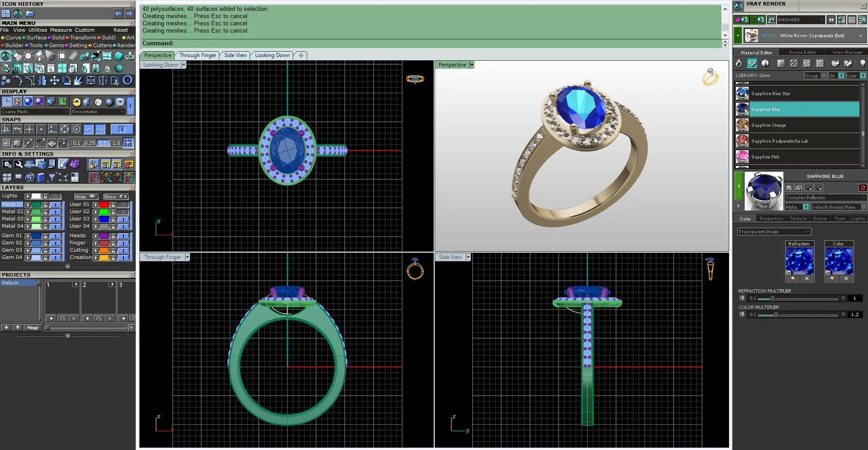Screen dimensions: 868x450
Task: Open the White Room style dropdown
Action: 805,35
